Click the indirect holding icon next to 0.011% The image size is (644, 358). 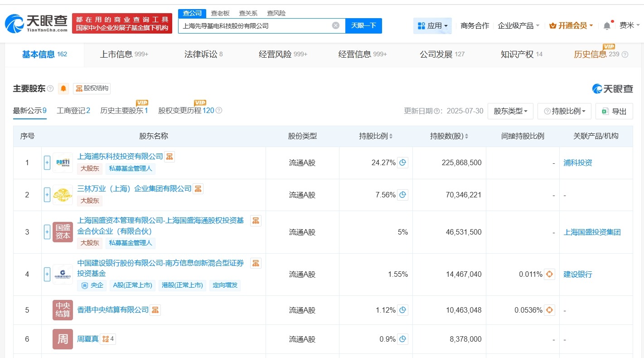pos(549,274)
